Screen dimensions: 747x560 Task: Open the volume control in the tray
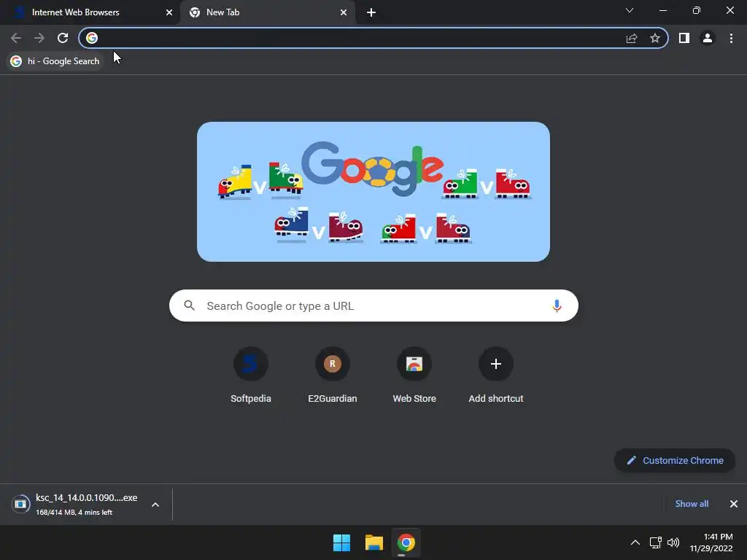click(x=673, y=542)
